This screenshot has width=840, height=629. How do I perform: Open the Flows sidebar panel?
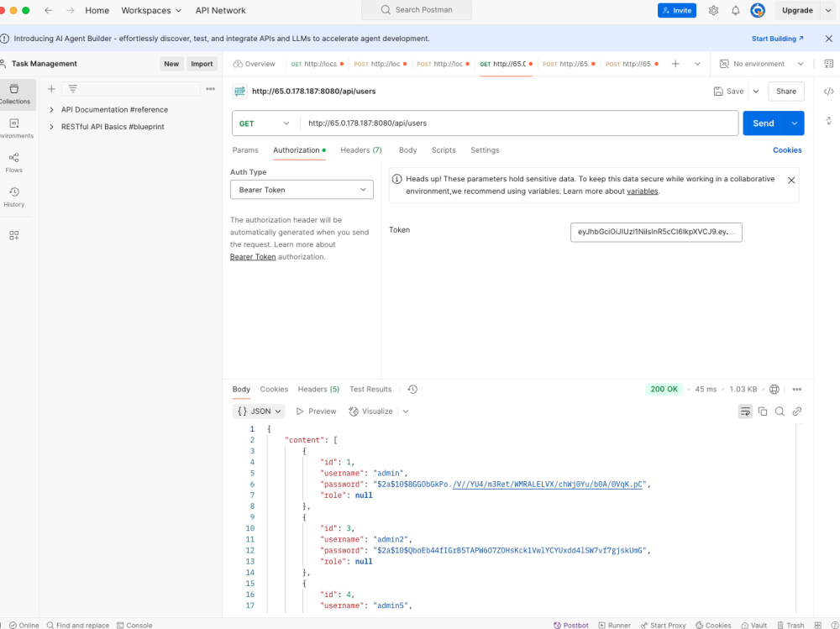[x=14, y=163]
